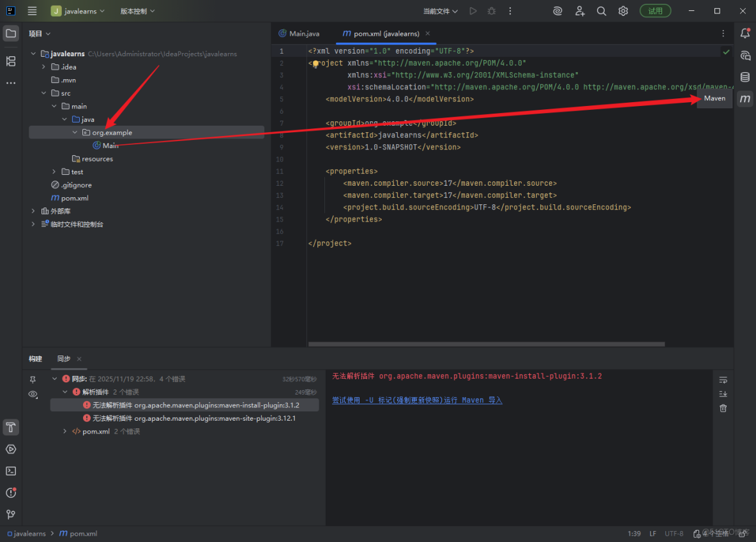
Task: Toggle soft-wrap in the sync output
Action: (x=723, y=379)
